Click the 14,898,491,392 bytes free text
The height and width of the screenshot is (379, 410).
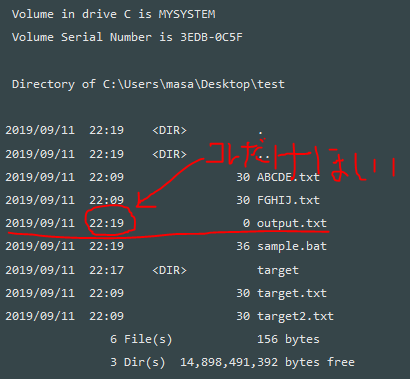pyautogui.click(x=267, y=362)
